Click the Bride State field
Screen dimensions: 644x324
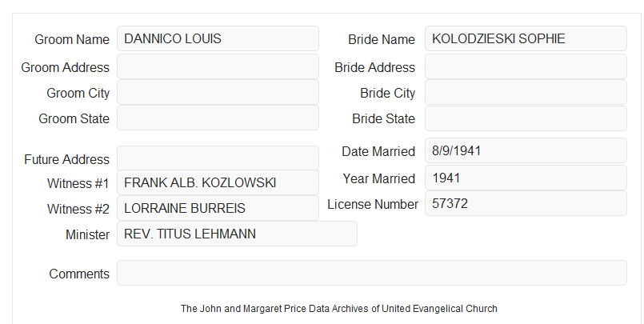point(526,118)
